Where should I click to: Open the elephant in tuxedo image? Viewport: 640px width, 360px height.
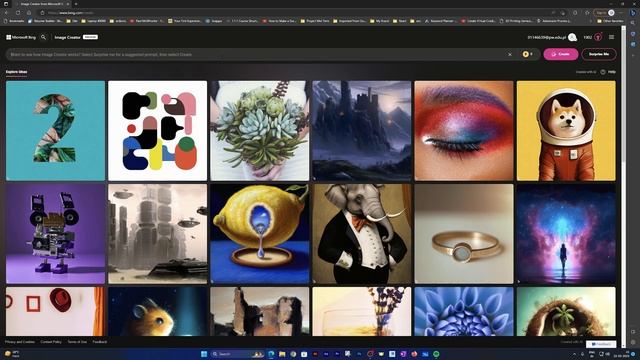click(x=362, y=233)
